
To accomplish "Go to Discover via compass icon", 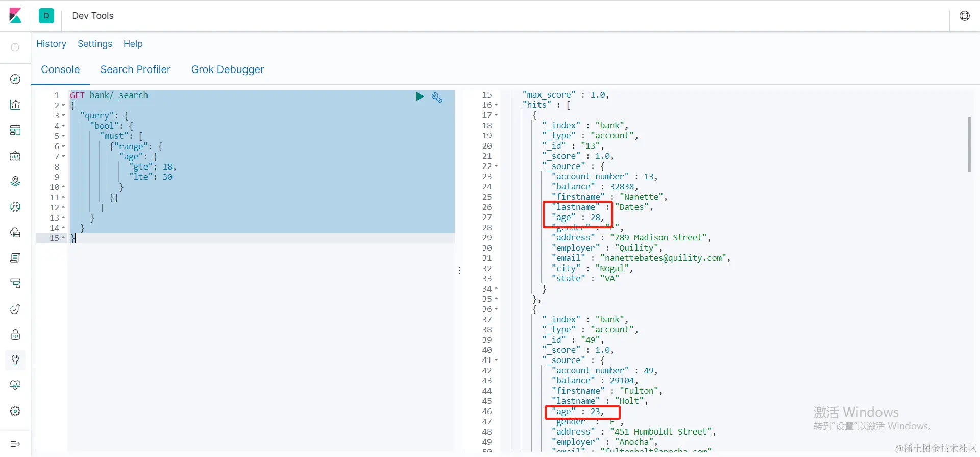I will point(15,79).
